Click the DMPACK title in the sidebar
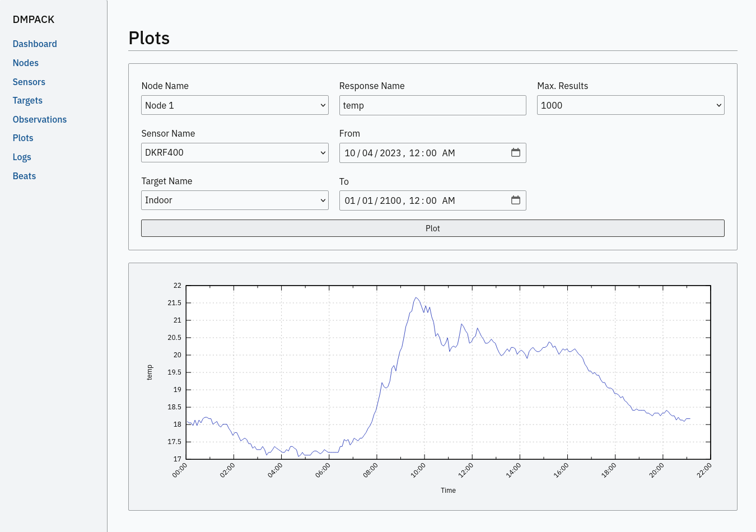 pyautogui.click(x=34, y=20)
